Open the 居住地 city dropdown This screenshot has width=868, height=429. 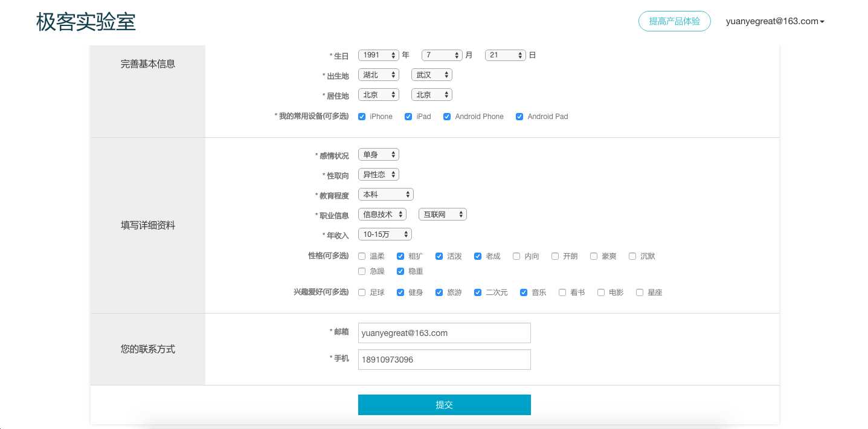(x=432, y=95)
